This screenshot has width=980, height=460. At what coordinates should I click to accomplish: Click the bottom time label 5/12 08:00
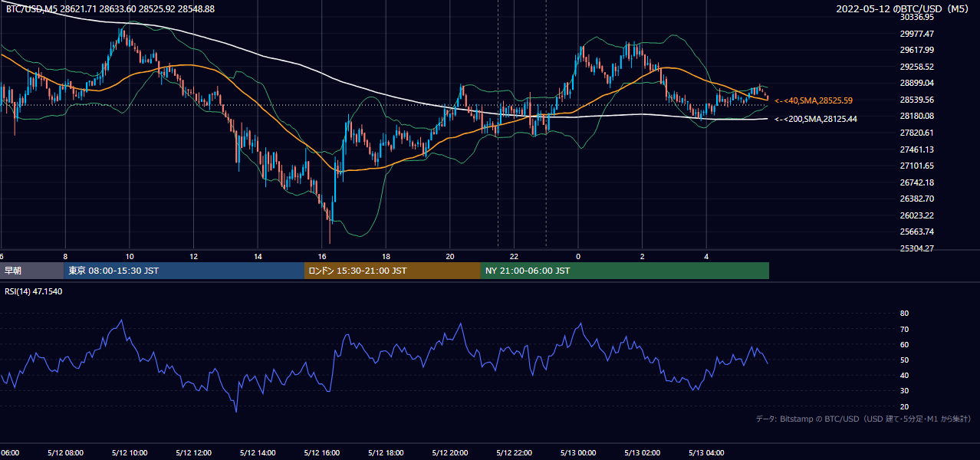(x=65, y=453)
